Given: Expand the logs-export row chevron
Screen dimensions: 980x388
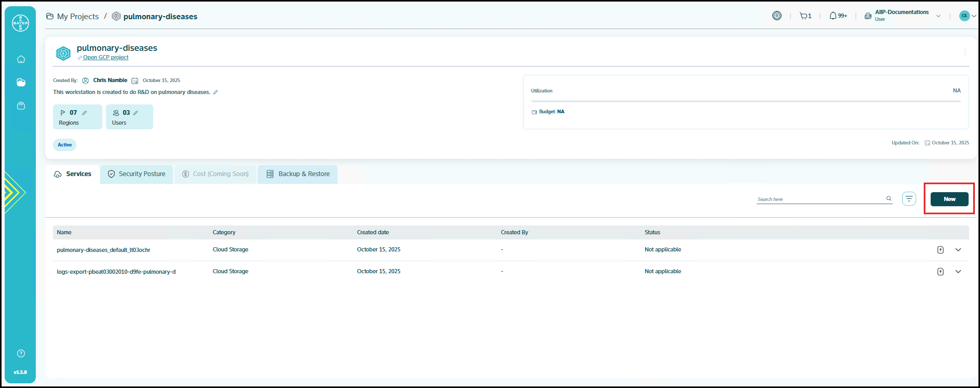Looking at the screenshot, I should (x=958, y=272).
